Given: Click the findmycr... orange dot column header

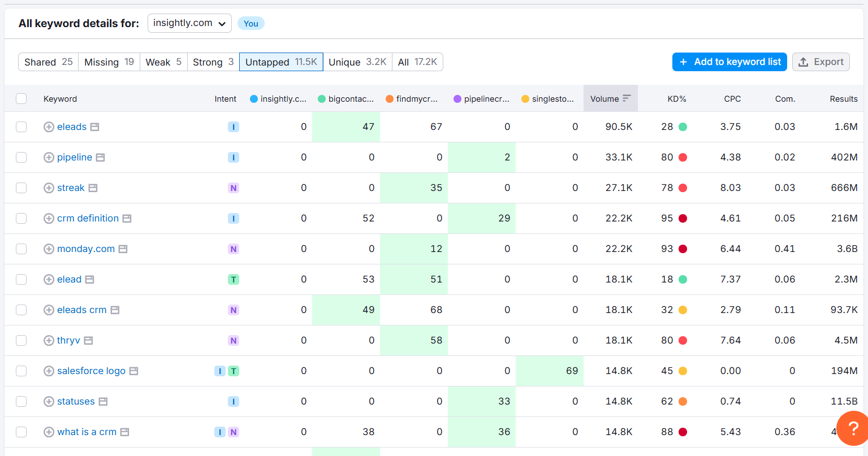Looking at the screenshot, I should point(412,99).
